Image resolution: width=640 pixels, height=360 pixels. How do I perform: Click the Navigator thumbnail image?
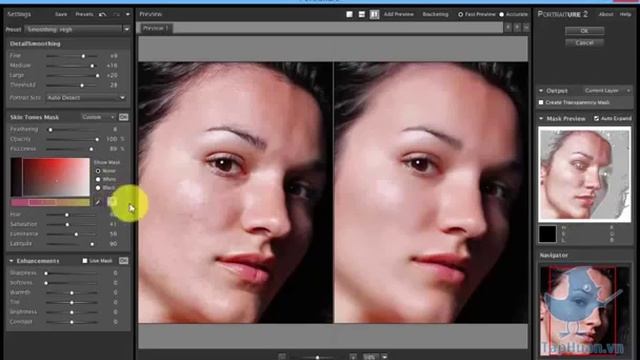tap(584, 311)
